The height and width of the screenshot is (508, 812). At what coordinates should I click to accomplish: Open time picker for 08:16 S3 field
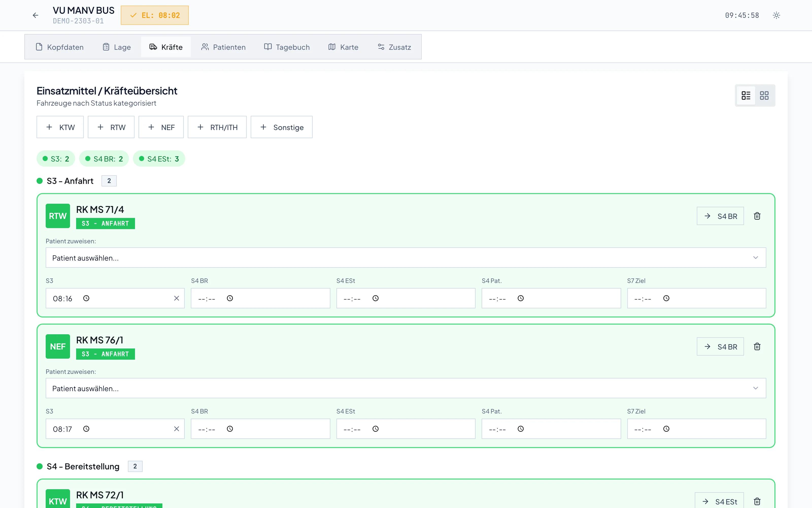click(86, 298)
